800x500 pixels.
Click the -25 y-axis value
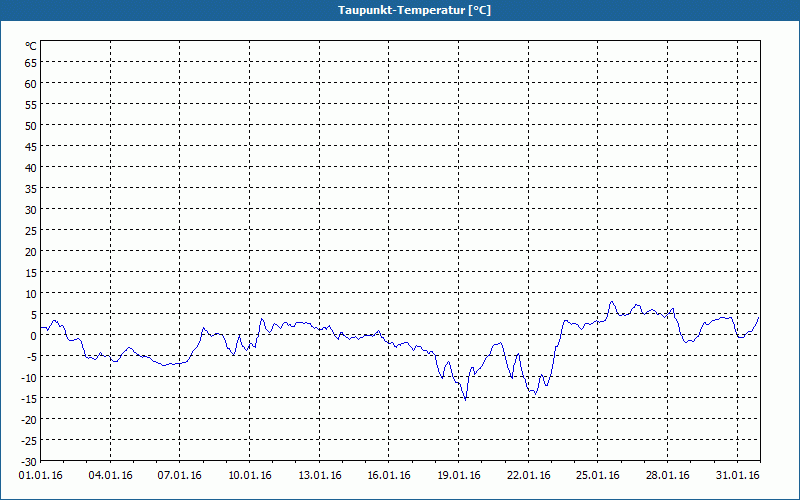pyautogui.click(x=29, y=441)
